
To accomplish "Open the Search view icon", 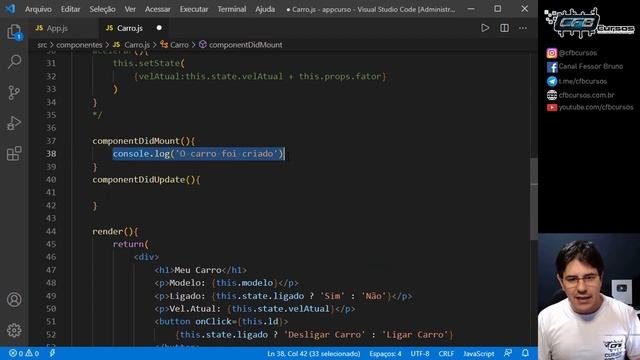I will (x=14, y=62).
